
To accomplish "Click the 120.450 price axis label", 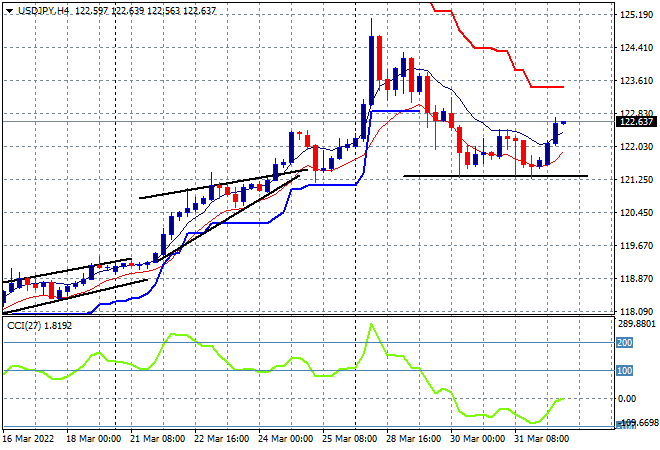I will (636, 213).
